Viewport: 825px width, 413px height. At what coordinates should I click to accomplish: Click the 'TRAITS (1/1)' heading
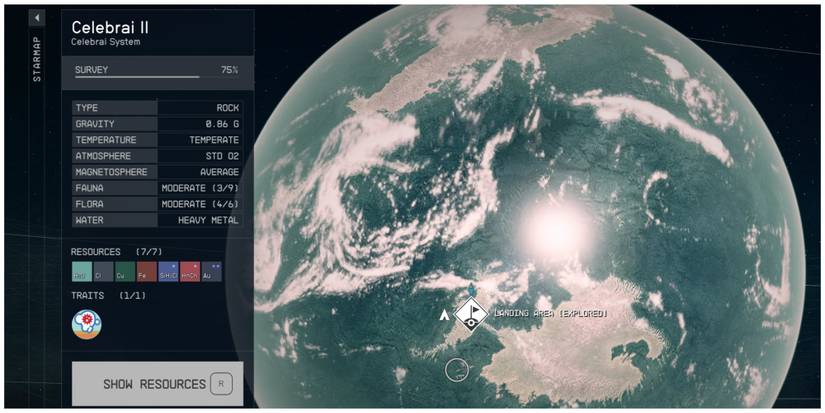tap(108, 296)
